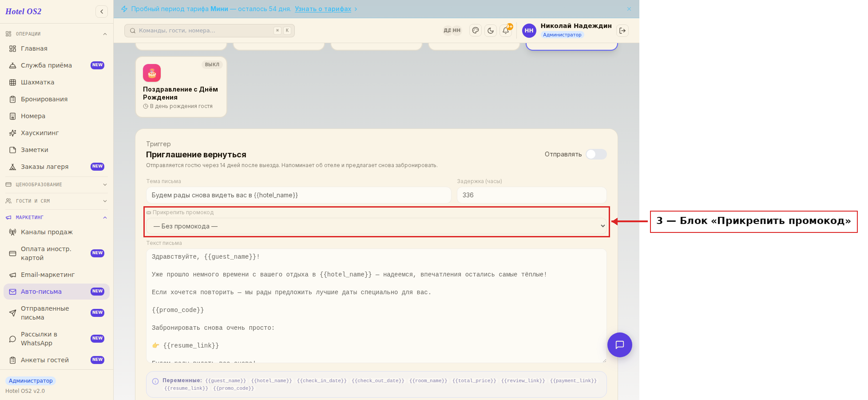
Task: Click the Служба приёма bell icon
Action: (13, 65)
